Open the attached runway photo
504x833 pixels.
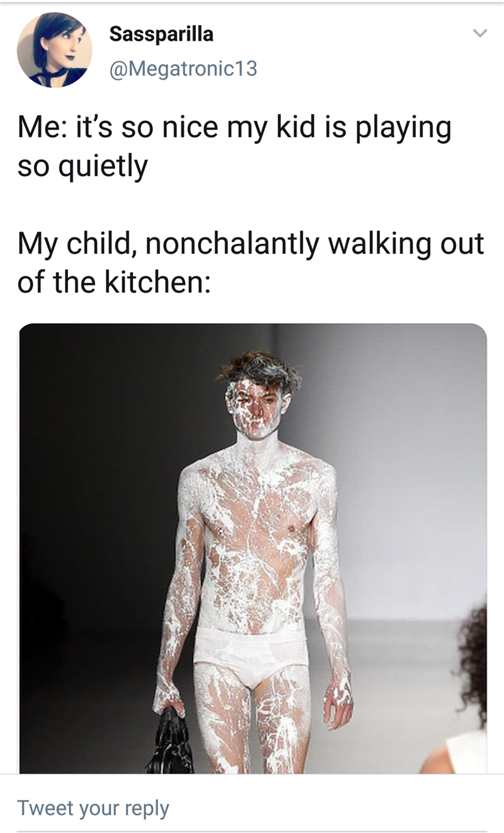pos(253,548)
